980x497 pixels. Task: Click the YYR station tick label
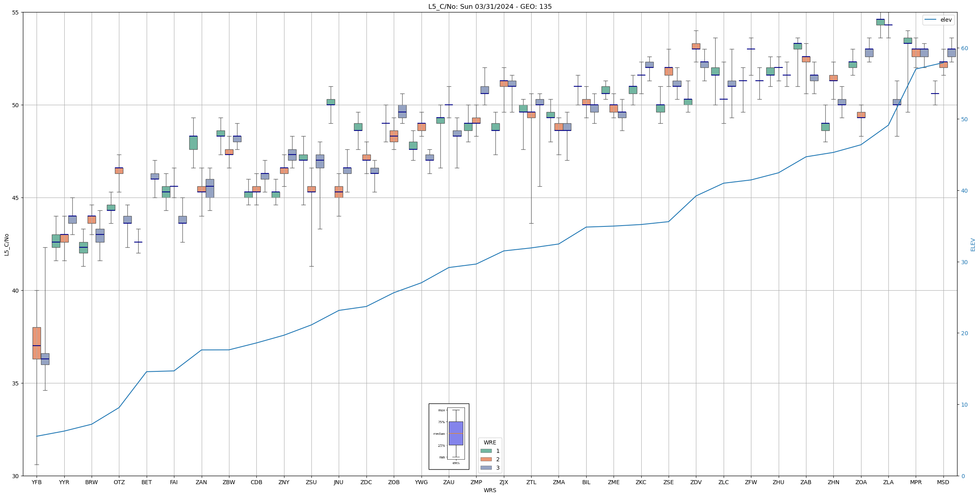[x=64, y=482]
